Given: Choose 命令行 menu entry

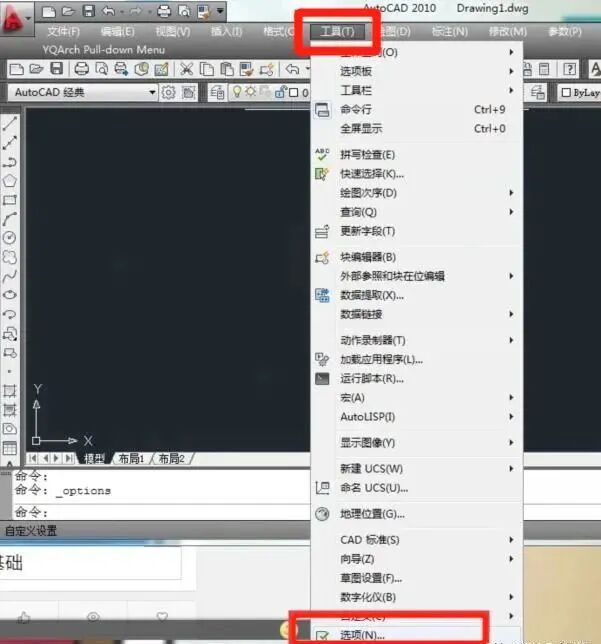Looking at the screenshot, I should pyautogui.click(x=417, y=109).
